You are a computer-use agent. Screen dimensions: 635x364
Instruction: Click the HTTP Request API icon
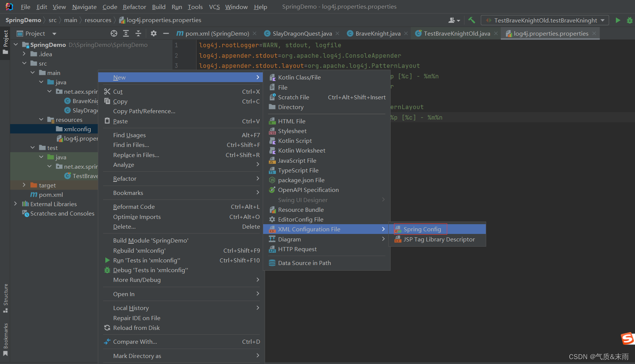coord(273,249)
